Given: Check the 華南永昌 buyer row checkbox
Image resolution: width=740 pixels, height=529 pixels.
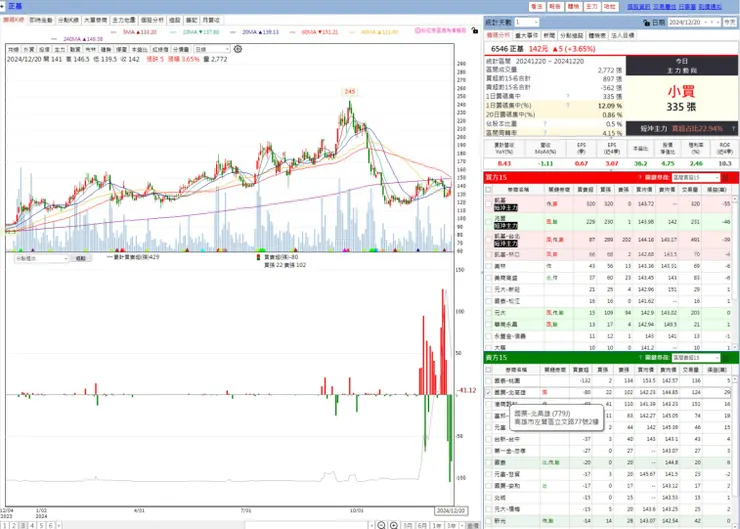Looking at the screenshot, I should point(488,324).
